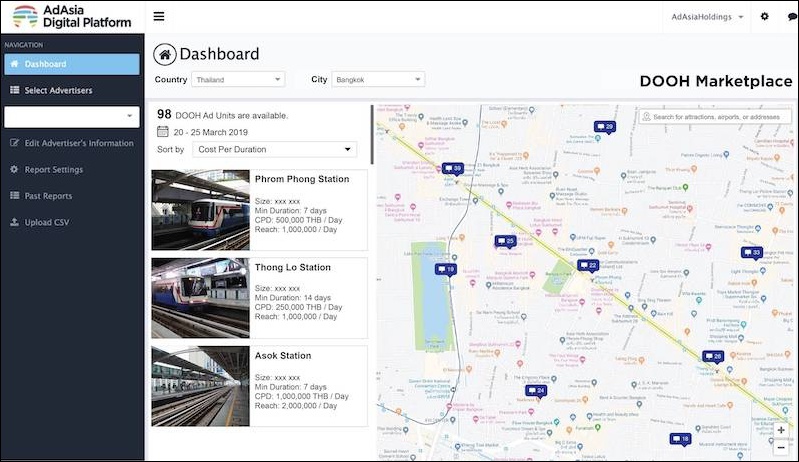This screenshot has width=799, height=462.
Task: Select map marker labeled 33
Action: pos(751,253)
